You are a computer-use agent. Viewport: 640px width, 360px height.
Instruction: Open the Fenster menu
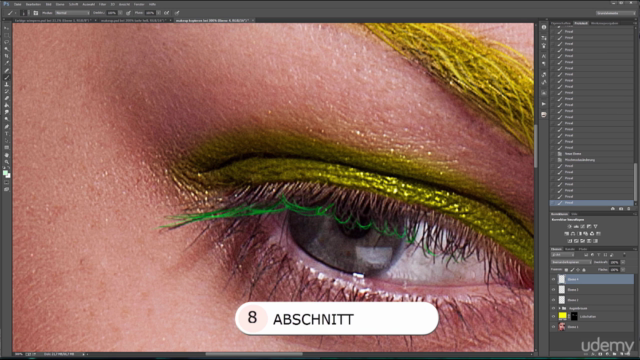click(139, 4)
